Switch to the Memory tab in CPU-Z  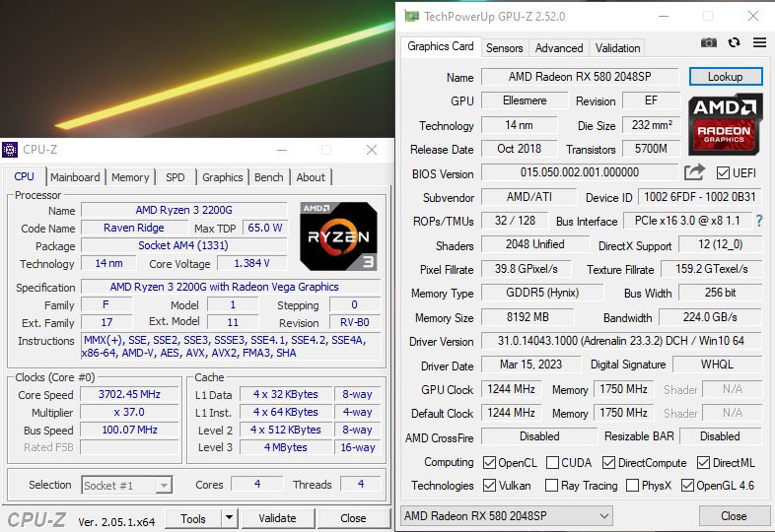click(x=130, y=177)
